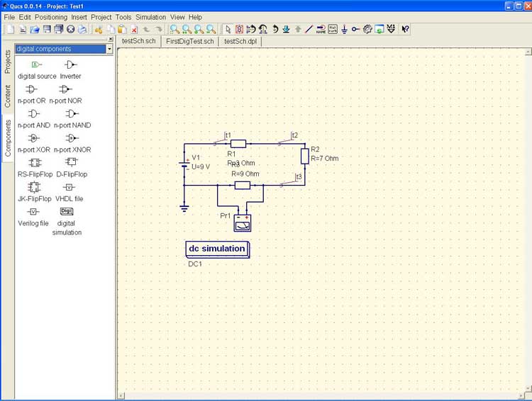
Task: Choose the Select arrow pointer tool
Action: [228, 30]
